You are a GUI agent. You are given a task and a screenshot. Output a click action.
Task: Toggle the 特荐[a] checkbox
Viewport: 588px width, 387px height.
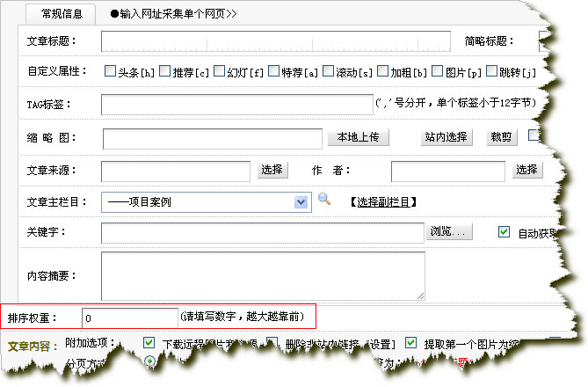[274, 71]
